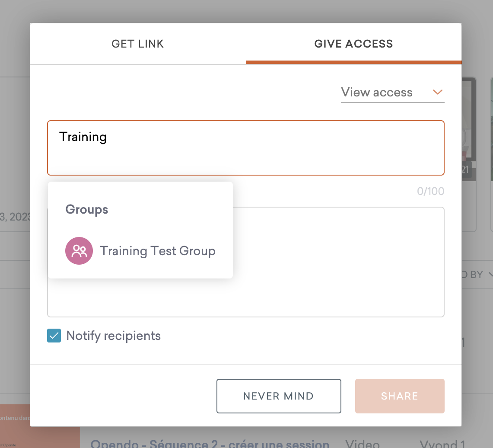Switch to the GET LINK tab

coord(137,44)
